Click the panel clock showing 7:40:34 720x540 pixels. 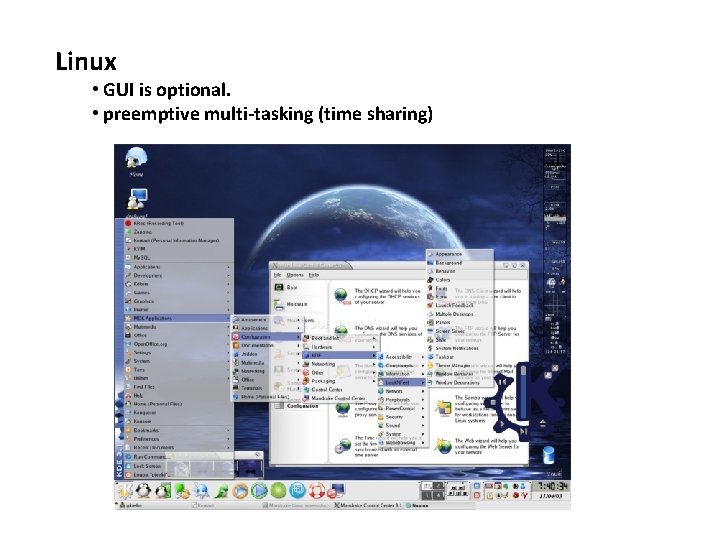552,486
